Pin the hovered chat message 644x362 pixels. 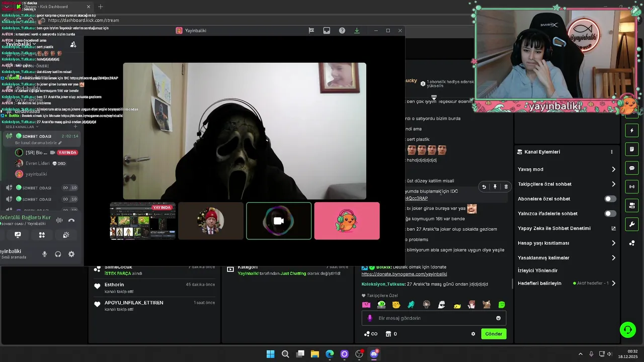click(495, 187)
